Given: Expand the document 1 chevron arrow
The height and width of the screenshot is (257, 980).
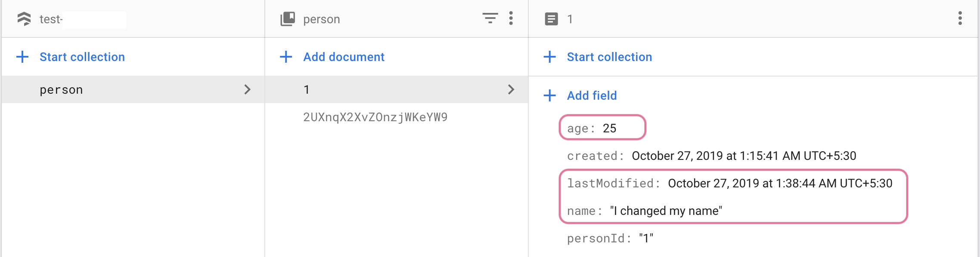Looking at the screenshot, I should 511,89.
